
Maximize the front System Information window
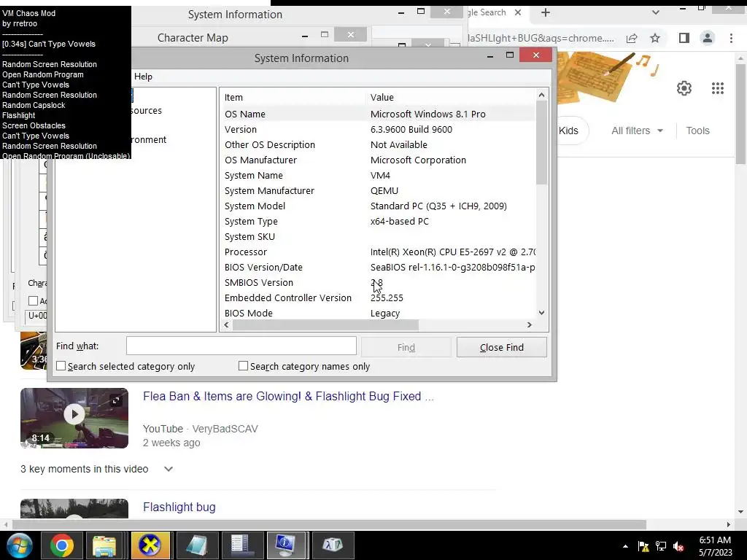[510, 55]
